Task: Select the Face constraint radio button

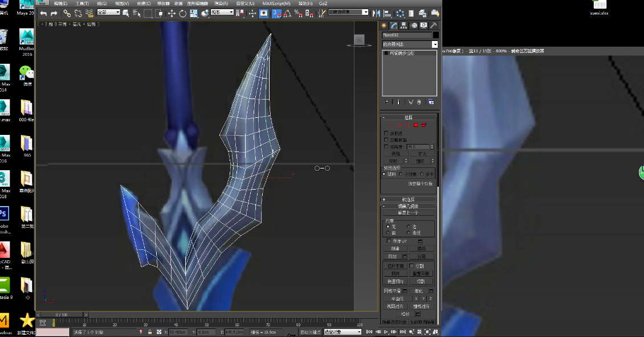Action: point(388,233)
